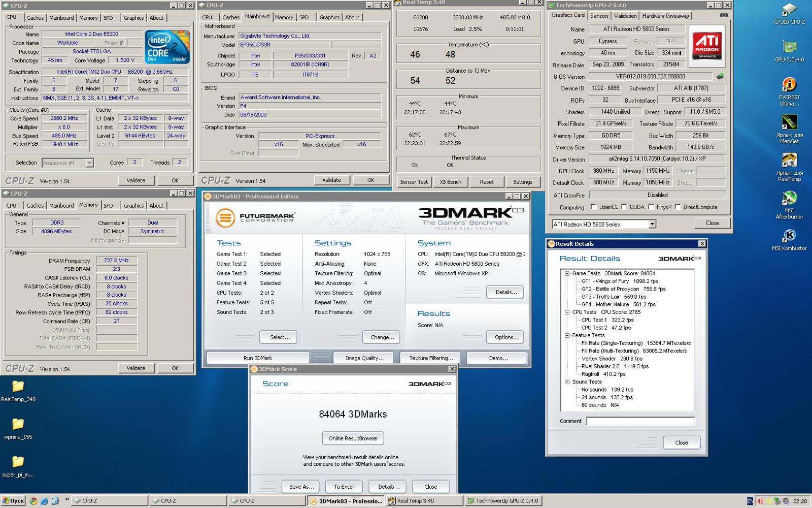812x508 pixels.
Task: Switch to Real Temp 3.40 taskbar button
Action: click(424, 501)
